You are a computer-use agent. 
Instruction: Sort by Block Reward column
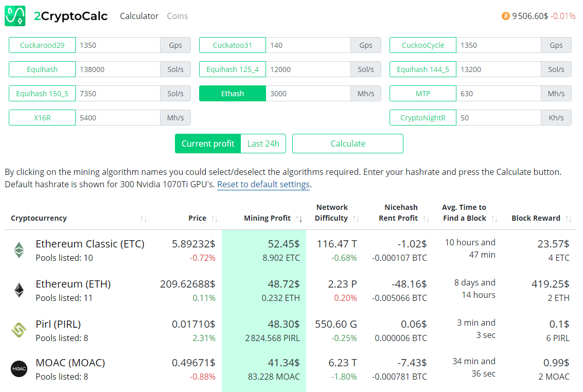(568, 219)
